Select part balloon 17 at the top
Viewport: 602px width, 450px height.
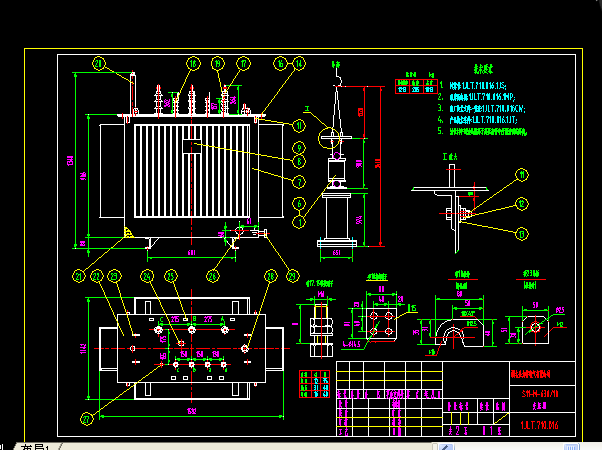click(243, 63)
